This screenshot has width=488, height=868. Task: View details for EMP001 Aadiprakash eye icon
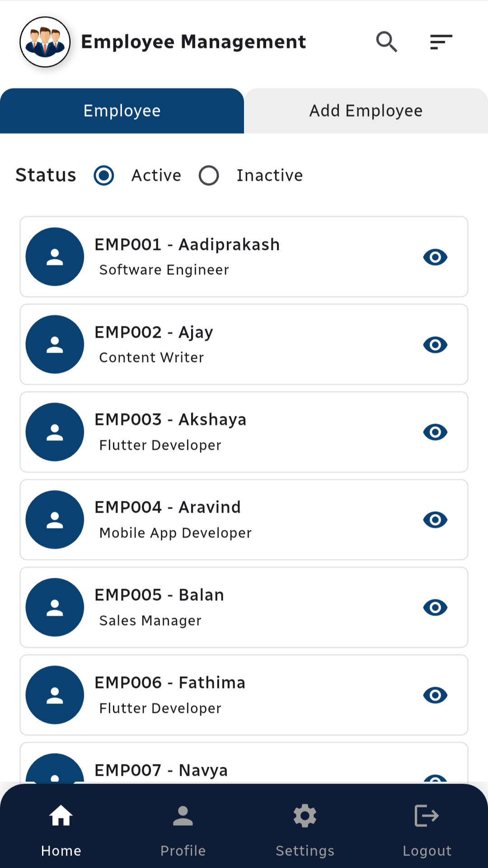(x=435, y=257)
